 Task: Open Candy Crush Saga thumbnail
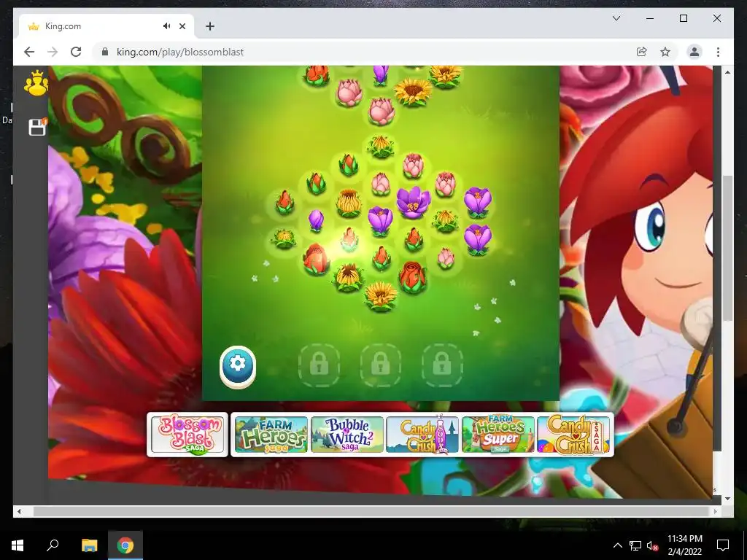click(x=573, y=435)
